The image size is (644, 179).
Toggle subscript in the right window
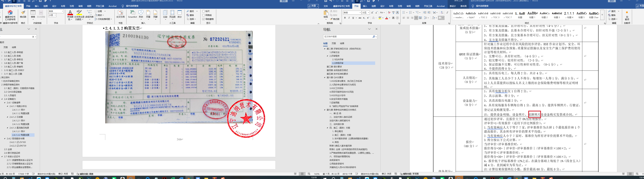coord(364,18)
